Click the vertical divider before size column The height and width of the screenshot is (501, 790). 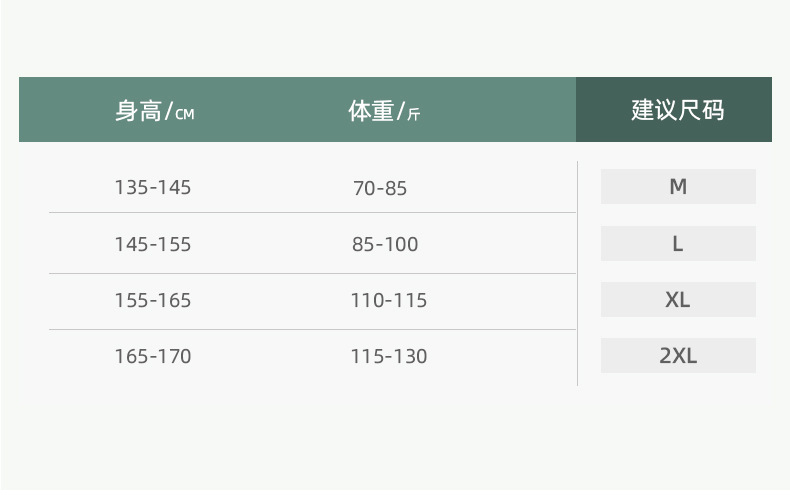[577, 272]
